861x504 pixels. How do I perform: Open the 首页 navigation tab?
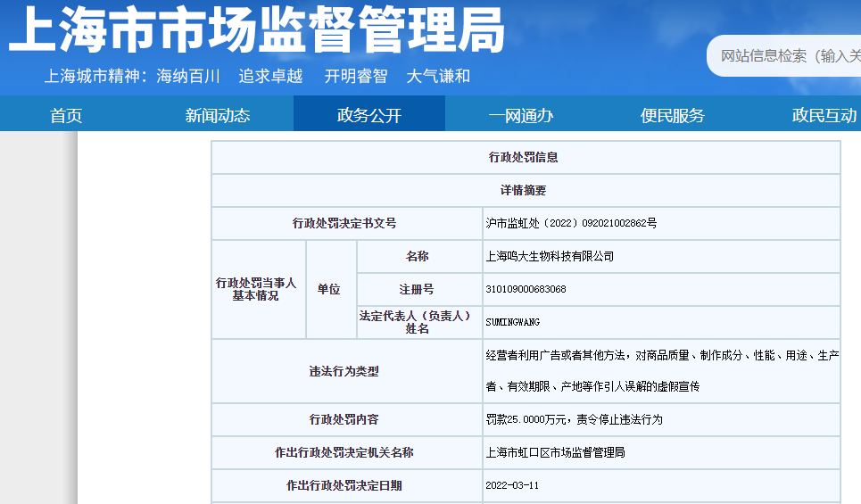coord(66,115)
